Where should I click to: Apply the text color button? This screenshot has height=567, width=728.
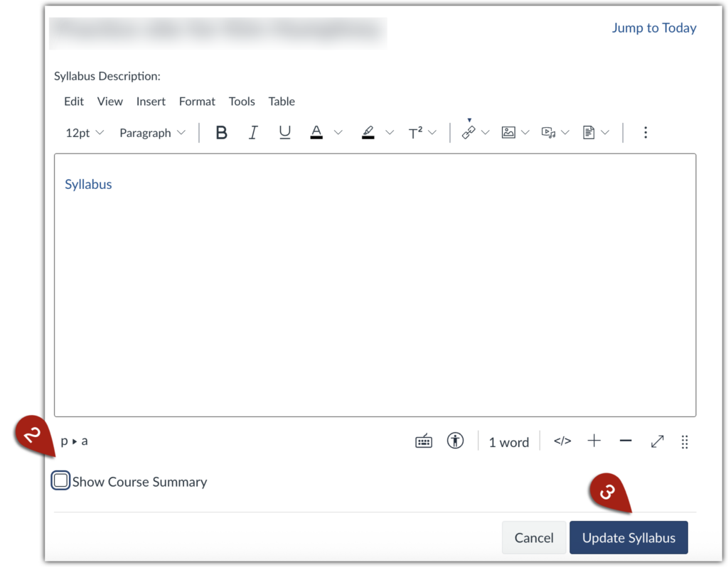316,133
